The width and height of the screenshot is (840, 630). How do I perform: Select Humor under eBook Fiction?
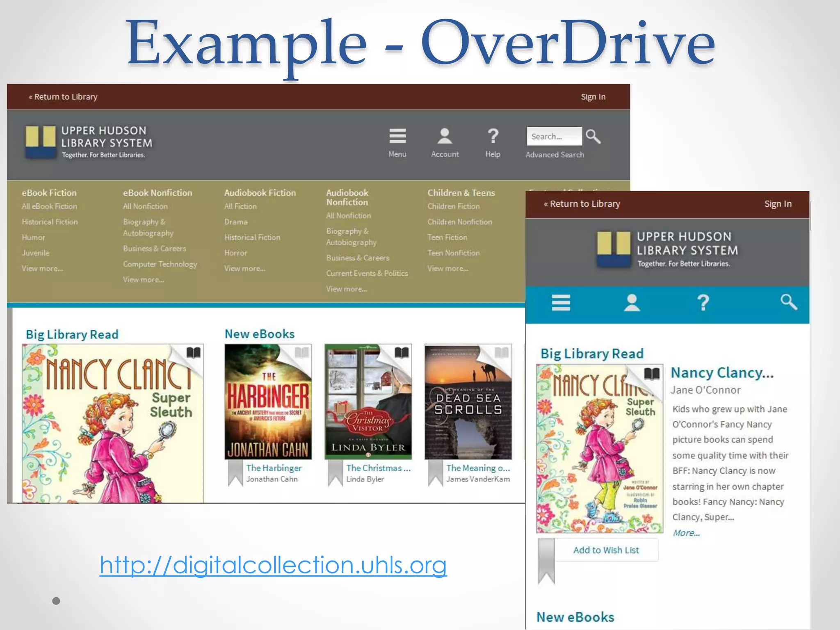(x=34, y=237)
